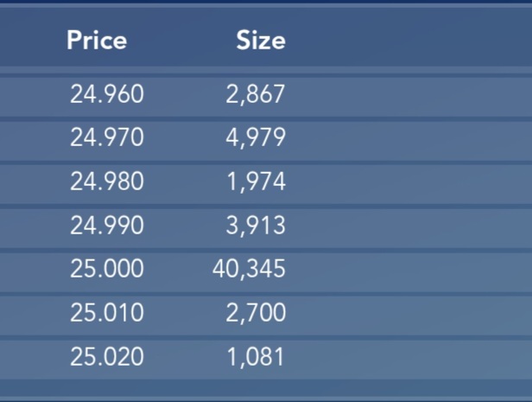
Task: Click price 24.960 in the order book
Action: (x=107, y=94)
